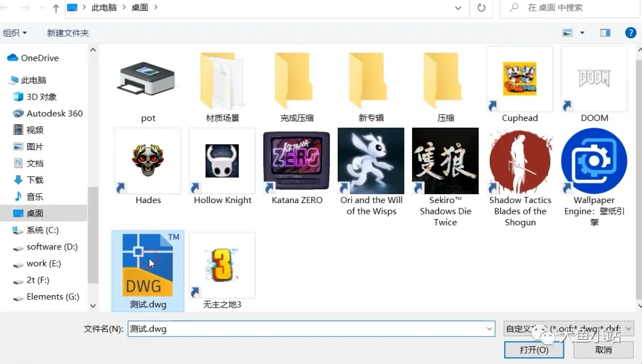Click the navigation pane scroll up arrow
642x364 pixels.
93,50
